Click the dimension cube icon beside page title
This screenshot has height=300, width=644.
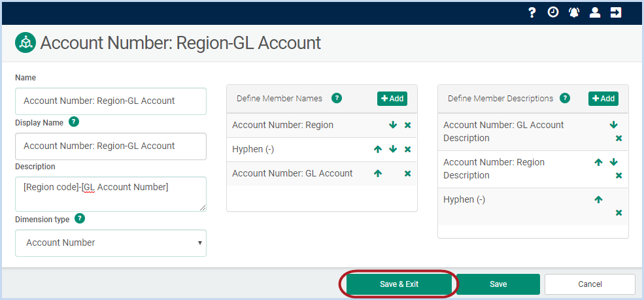point(25,42)
